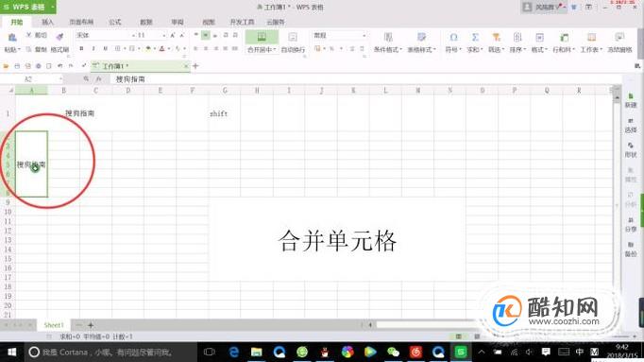This screenshot has height=362, width=644.
Task: Switch to the Insert (插入) ribbon tab
Action: point(47,22)
